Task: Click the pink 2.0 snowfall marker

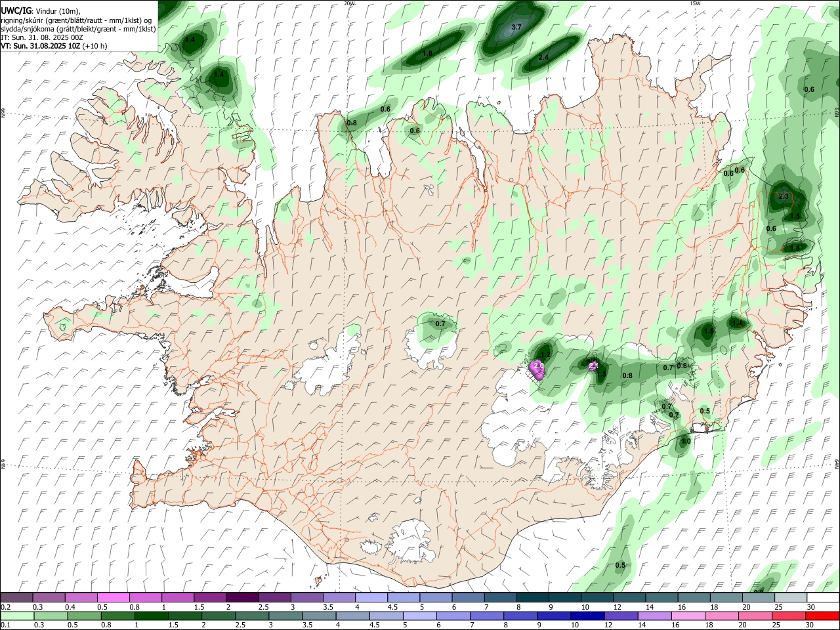Action: 539,366
